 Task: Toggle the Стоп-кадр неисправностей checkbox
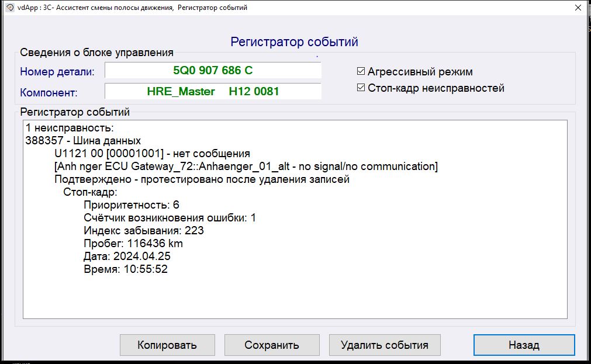(x=361, y=88)
